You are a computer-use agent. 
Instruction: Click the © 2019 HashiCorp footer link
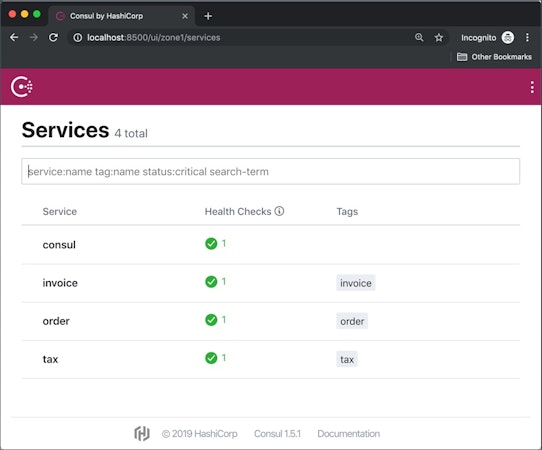point(199,434)
